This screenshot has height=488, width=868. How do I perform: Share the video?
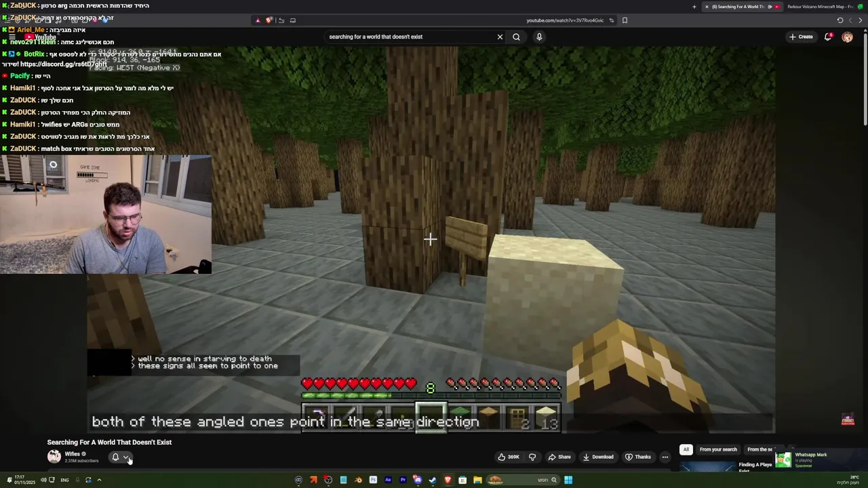559,457
